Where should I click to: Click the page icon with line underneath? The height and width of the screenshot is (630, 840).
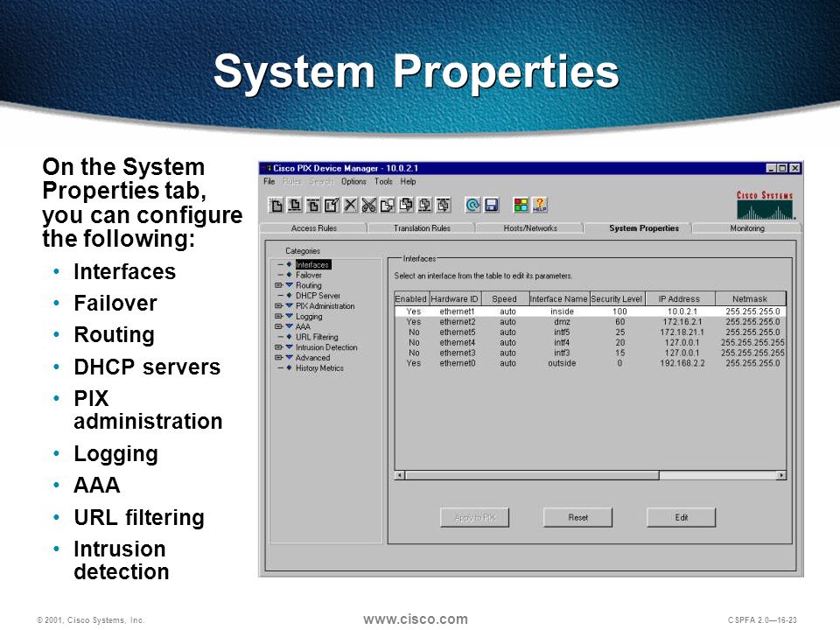pyautogui.click(x=295, y=205)
